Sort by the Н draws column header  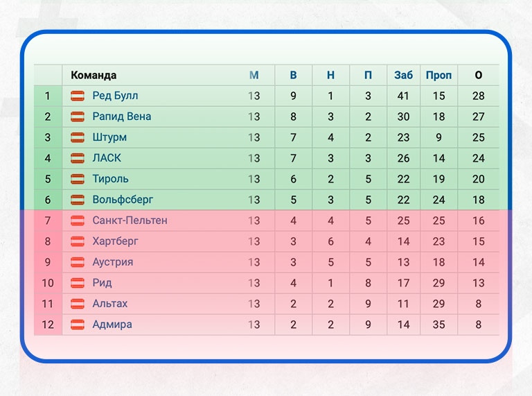[x=330, y=75]
